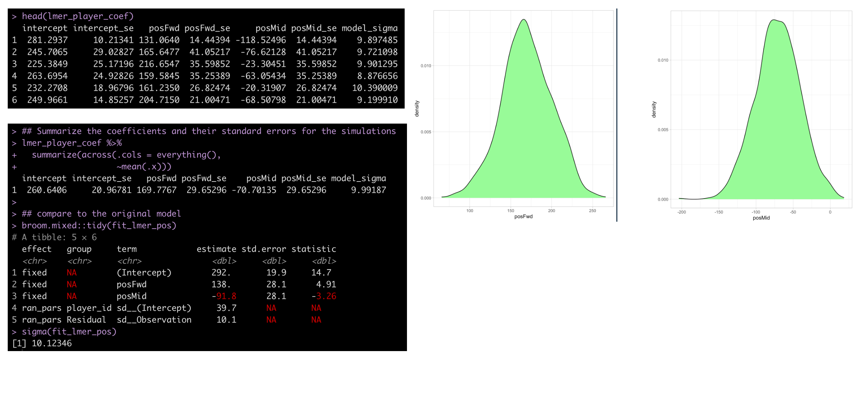Select intercept value 281.2937
Screen dimensions: 868x404
click(47, 40)
